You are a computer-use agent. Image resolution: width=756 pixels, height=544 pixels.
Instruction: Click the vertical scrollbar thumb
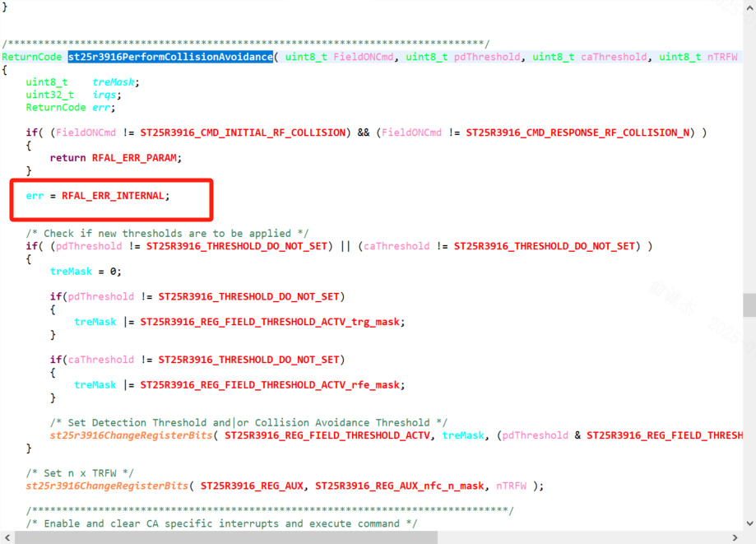point(749,305)
